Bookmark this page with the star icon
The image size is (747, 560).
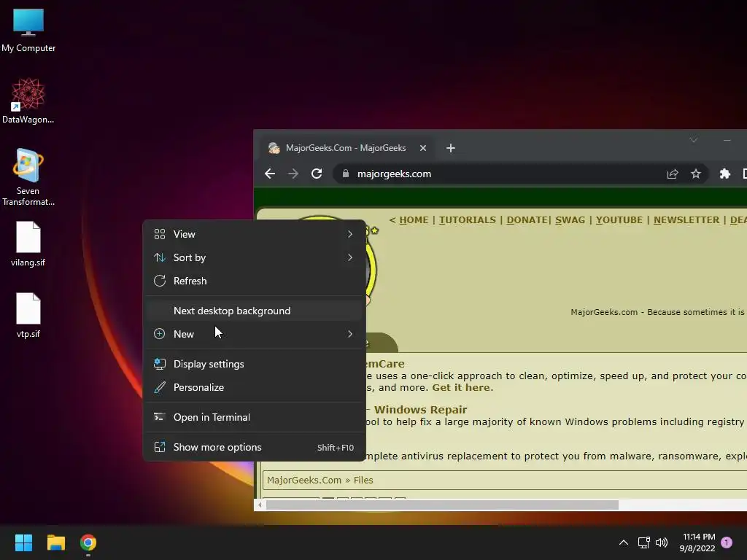(x=696, y=174)
